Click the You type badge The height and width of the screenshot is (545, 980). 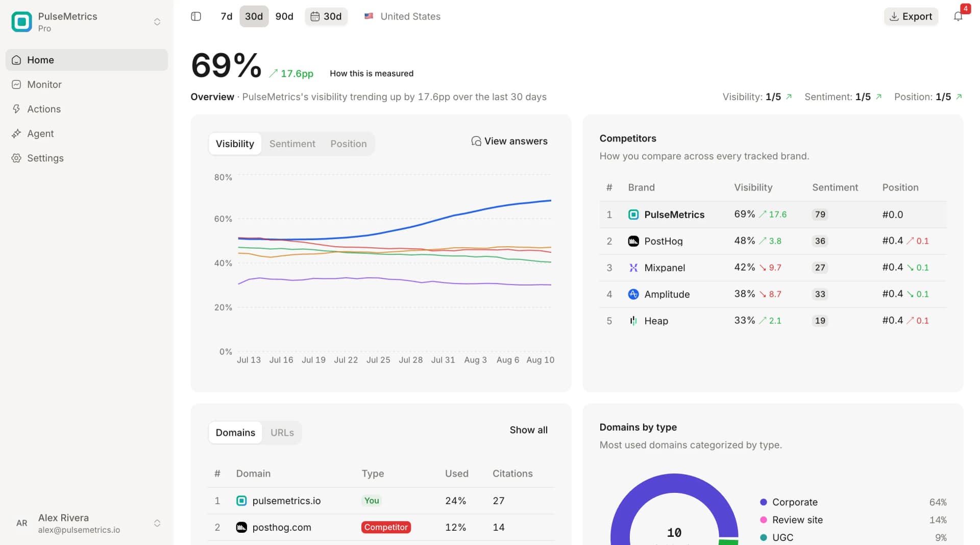click(x=372, y=501)
